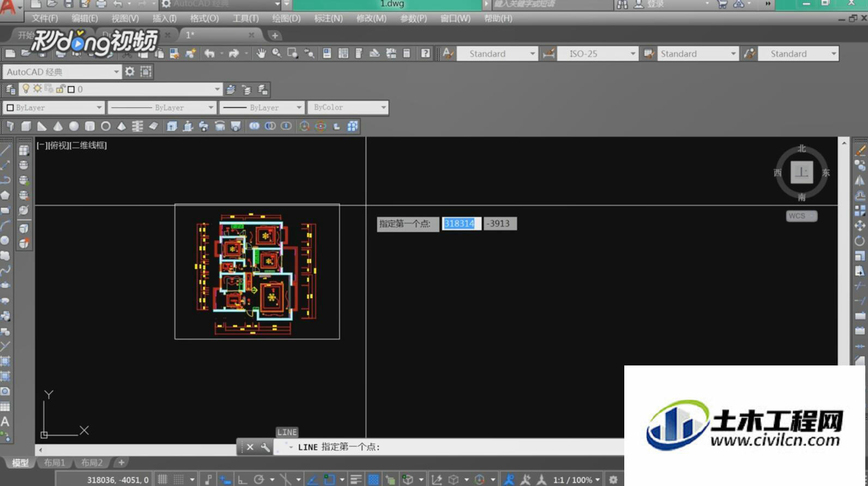Screen dimensions: 868x486
Task: Open the Layer Properties Manager icon
Action: (x=10, y=89)
